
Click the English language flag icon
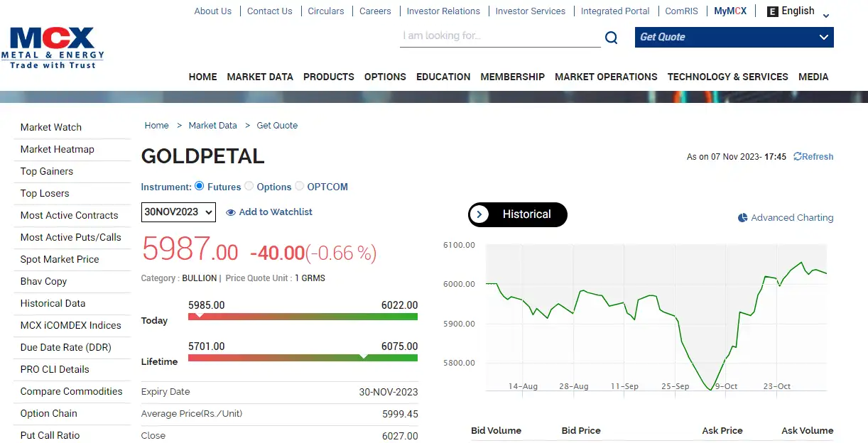point(771,11)
